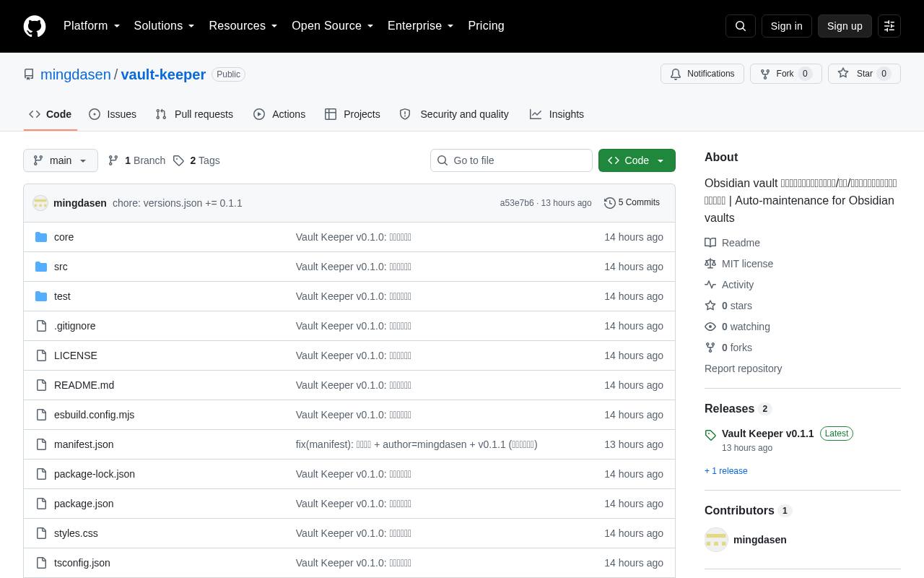Click the stars icon in About
This screenshot has height=578, width=924.
coord(710,306)
